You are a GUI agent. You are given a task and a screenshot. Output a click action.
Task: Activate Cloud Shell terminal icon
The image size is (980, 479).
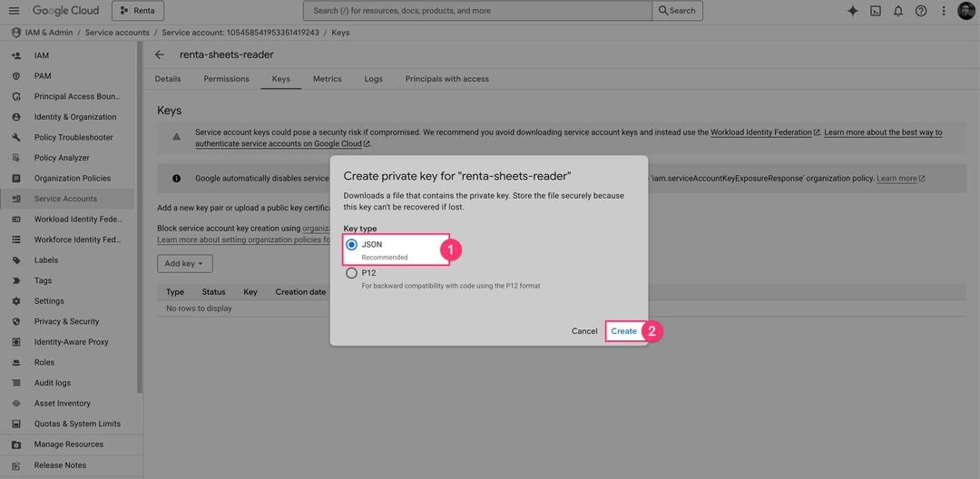pos(876,11)
